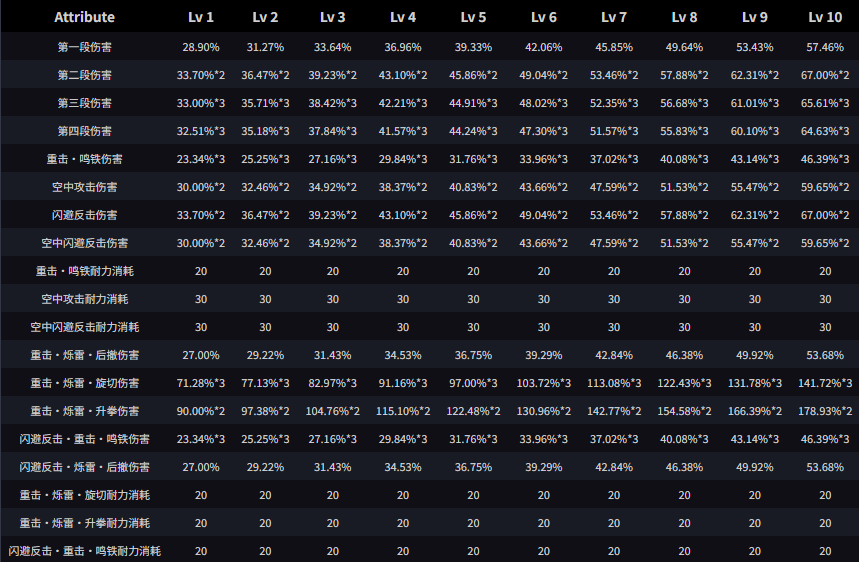Select the 57.46% cell
The height and width of the screenshot is (562, 859).
click(x=824, y=47)
